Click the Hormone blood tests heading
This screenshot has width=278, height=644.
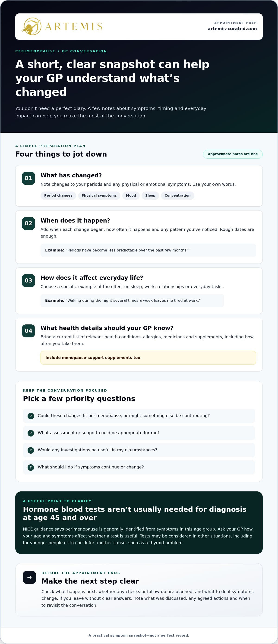pos(135,514)
